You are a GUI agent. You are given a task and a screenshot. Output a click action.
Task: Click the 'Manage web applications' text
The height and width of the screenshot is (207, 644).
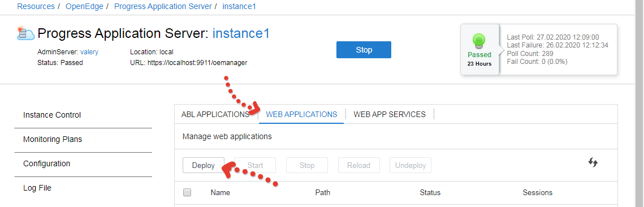tap(227, 136)
